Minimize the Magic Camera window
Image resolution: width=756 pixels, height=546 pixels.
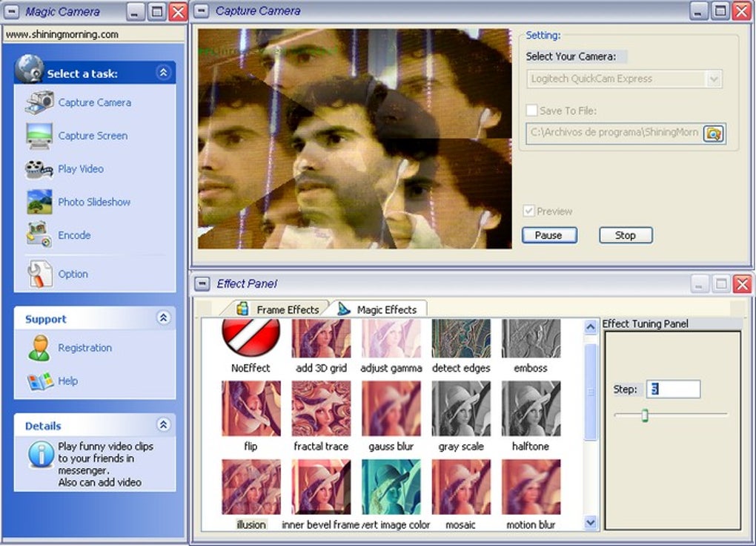(x=135, y=12)
